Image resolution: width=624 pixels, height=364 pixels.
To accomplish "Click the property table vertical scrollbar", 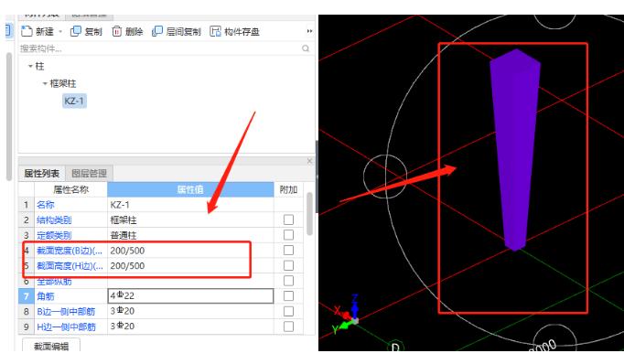I will 309,214.
